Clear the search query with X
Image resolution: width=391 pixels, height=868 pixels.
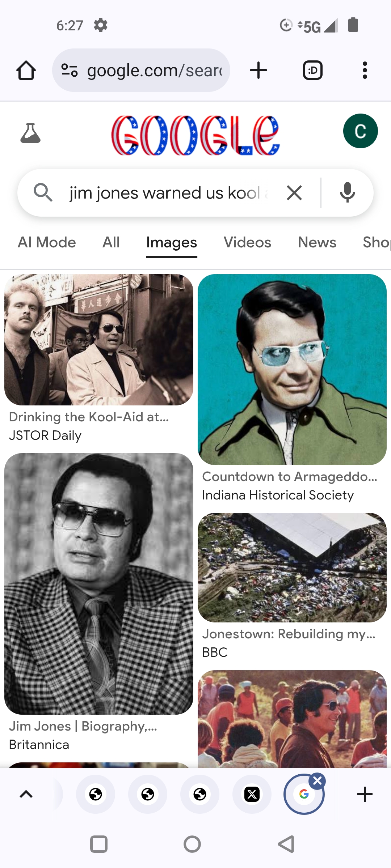(294, 193)
